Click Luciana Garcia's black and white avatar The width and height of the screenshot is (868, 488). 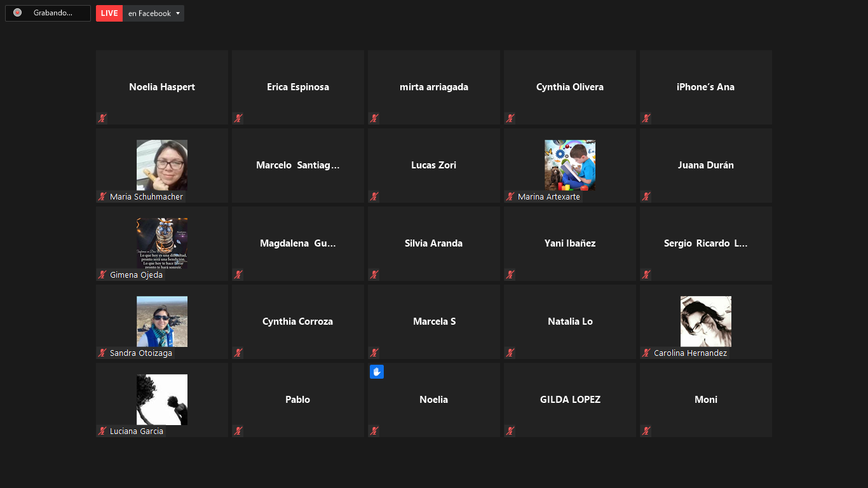161,399
